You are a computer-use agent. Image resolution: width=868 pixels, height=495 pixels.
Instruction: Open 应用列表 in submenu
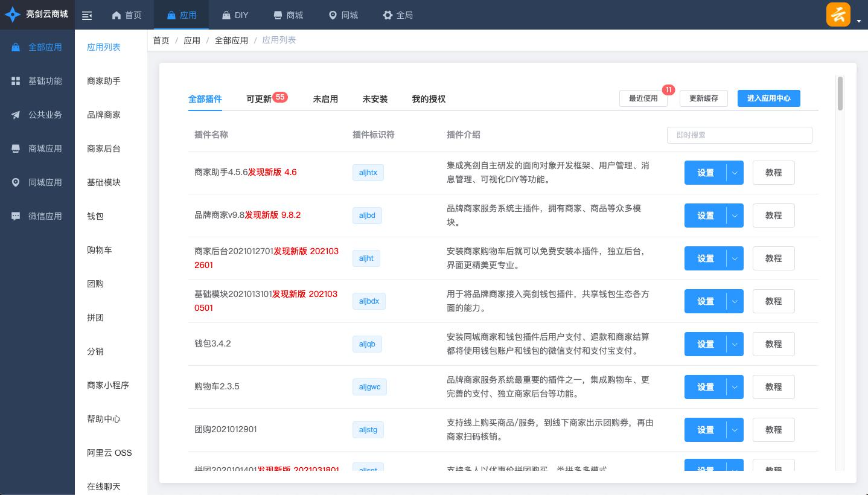104,47
